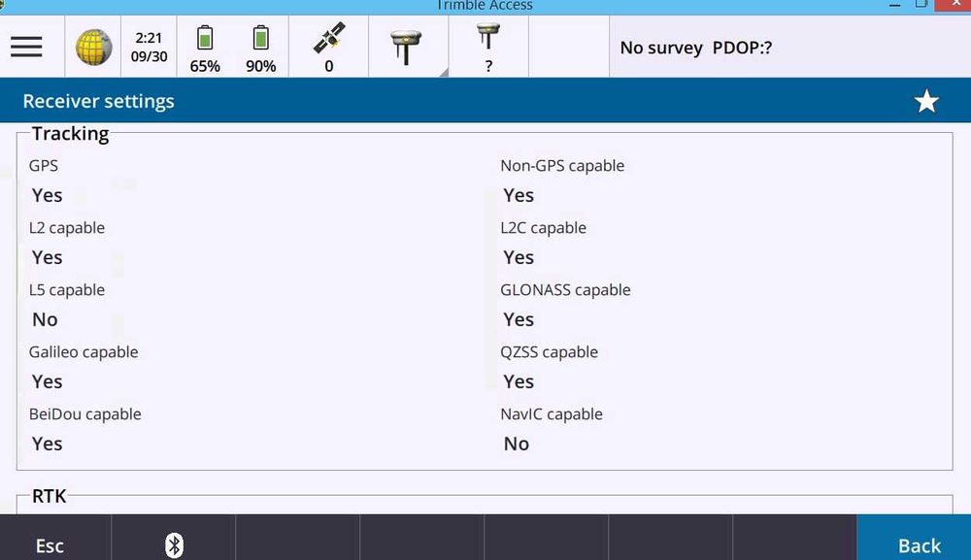Select the BeiDou capable value
The image size is (971, 560).
(x=47, y=444)
